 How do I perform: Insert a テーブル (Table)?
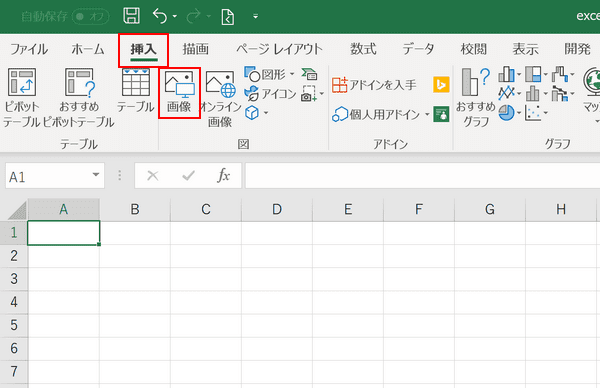pos(135,91)
